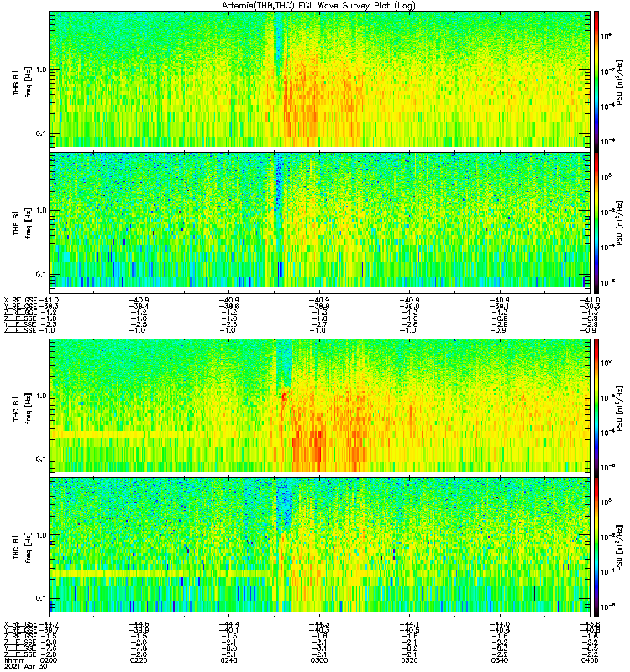Click the 'THB B⊥ freq [Hz]' axis label
Viewport: 630px width, 672px height.
[x=22, y=82]
